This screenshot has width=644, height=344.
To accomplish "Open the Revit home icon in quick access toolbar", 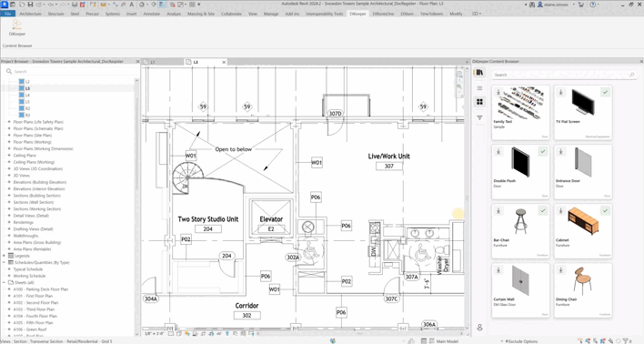I will click(x=13, y=5).
